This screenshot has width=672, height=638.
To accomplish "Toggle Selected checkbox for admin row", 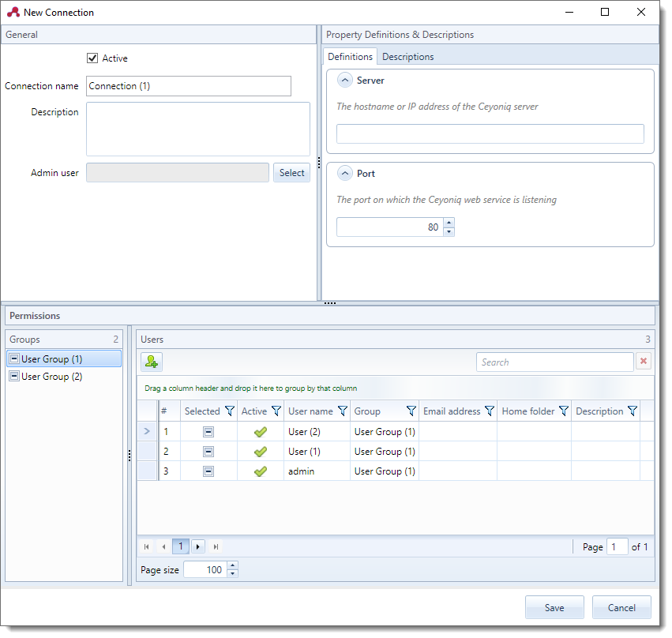I will 208,471.
